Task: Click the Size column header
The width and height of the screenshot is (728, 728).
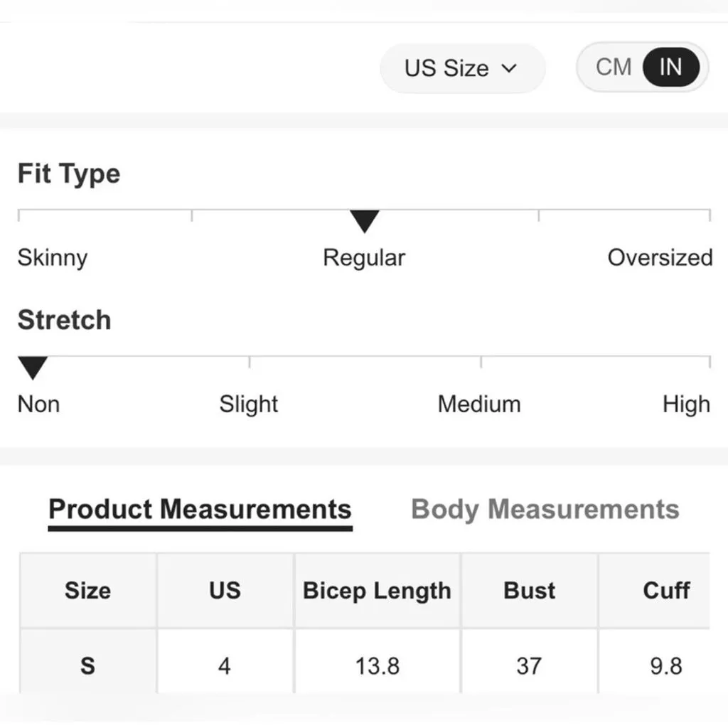Action: (x=87, y=591)
